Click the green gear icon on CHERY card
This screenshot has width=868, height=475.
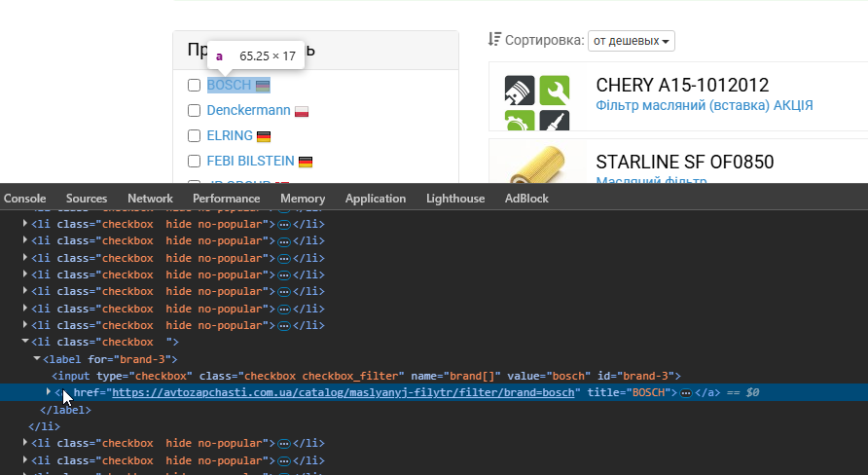pos(520,120)
